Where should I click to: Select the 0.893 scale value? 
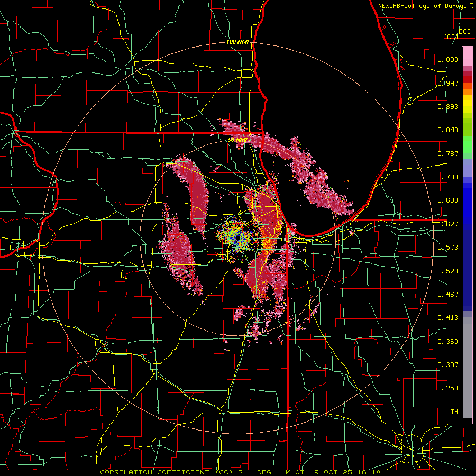click(x=448, y=106)
